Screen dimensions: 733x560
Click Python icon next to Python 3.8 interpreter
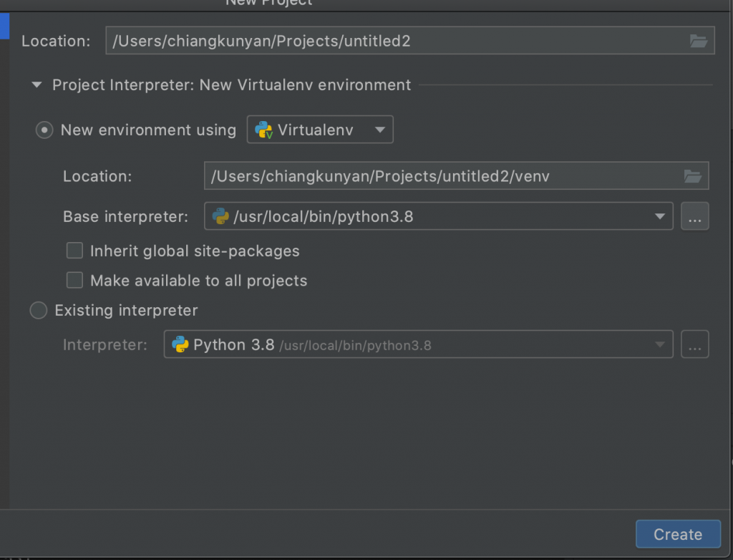pos(180,344)
